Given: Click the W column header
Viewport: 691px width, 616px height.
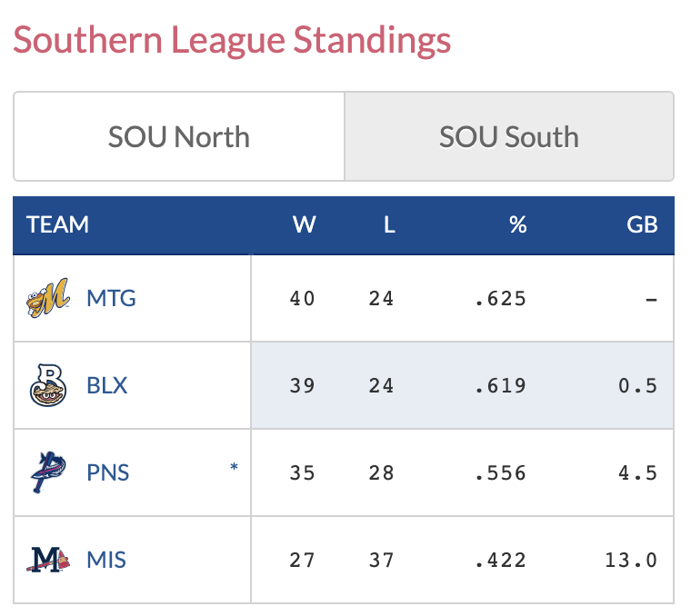Looking at the screenshot, I should click(x=304, y=224).
